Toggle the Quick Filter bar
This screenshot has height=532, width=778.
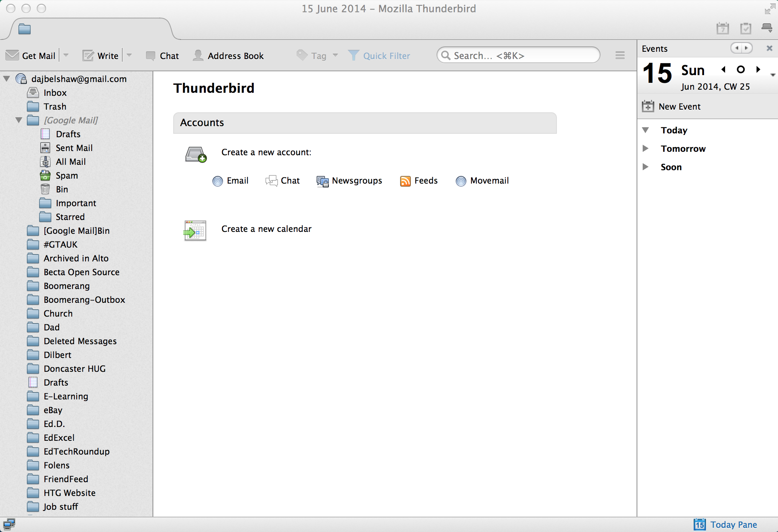click(x=379, y=56)
